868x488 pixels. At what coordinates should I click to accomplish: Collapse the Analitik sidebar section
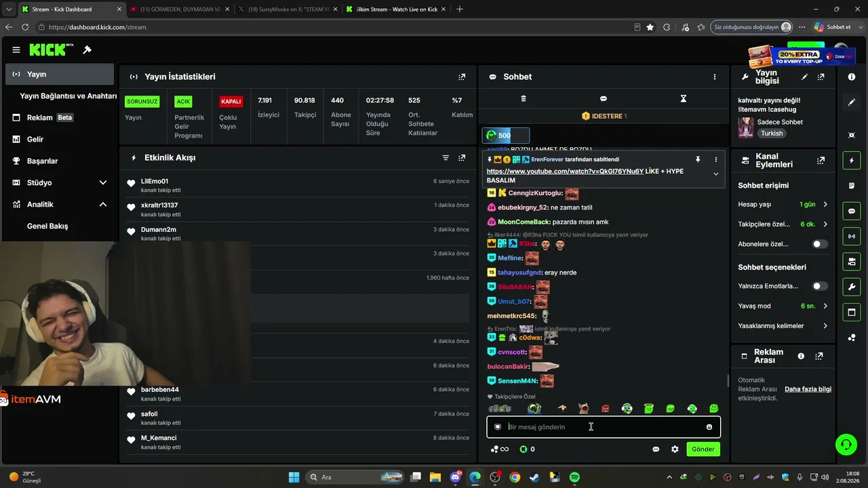coord(103,205)
